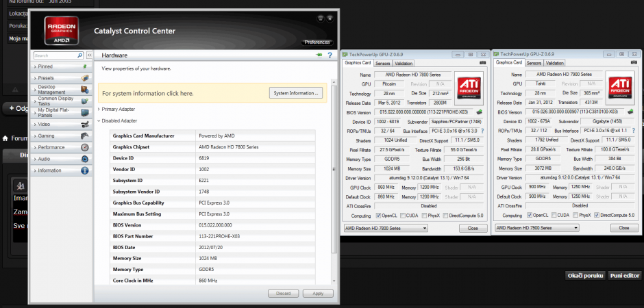Click the My Digital Flat-Panels monitor icon

[85, 112]
